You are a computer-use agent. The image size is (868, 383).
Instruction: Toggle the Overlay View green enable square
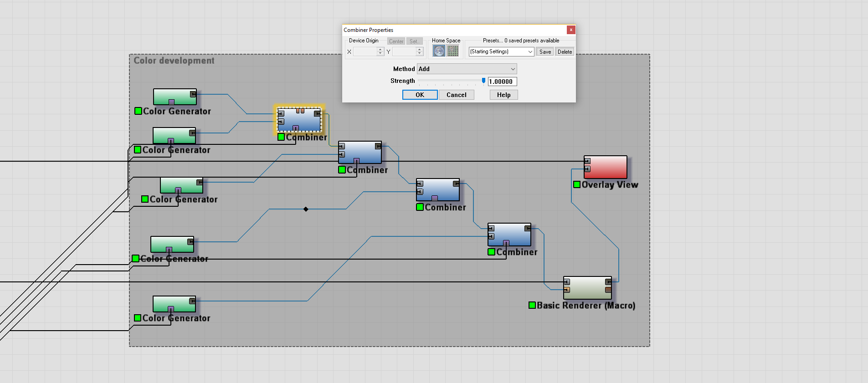pos(577,184)
